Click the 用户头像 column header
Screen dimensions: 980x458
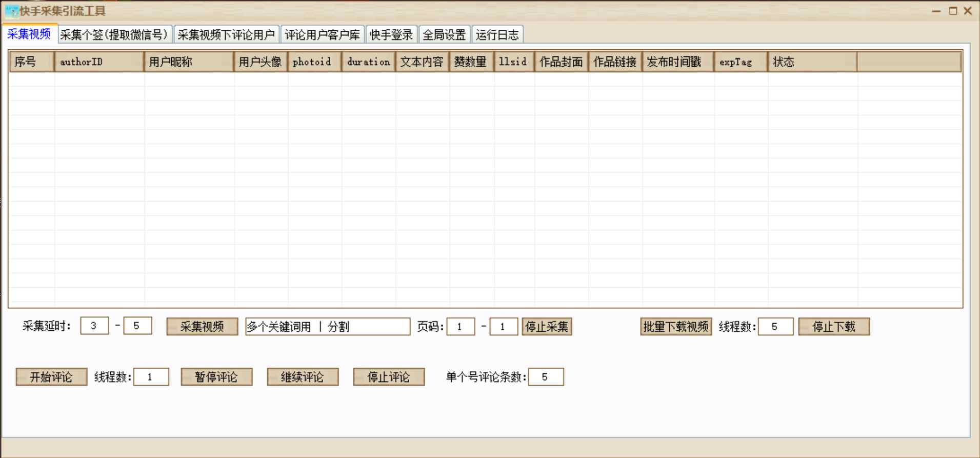pos(261,62)
